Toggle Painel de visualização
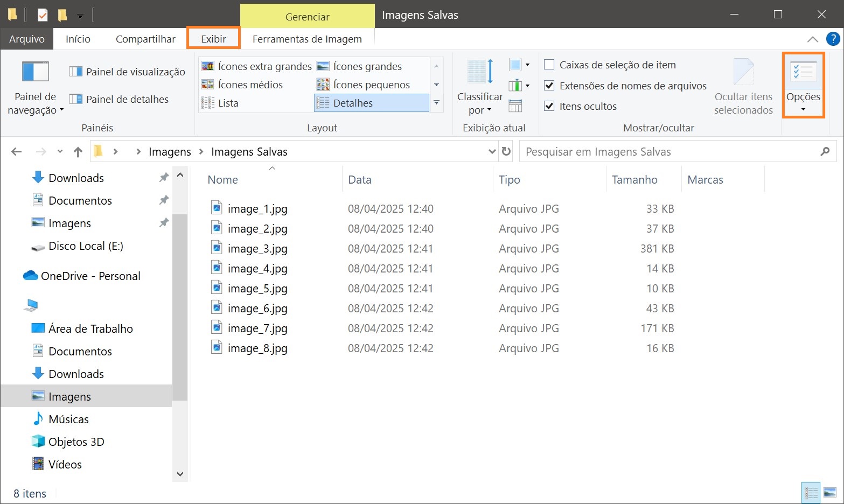844x504 pixels. (x=127, y=72)
